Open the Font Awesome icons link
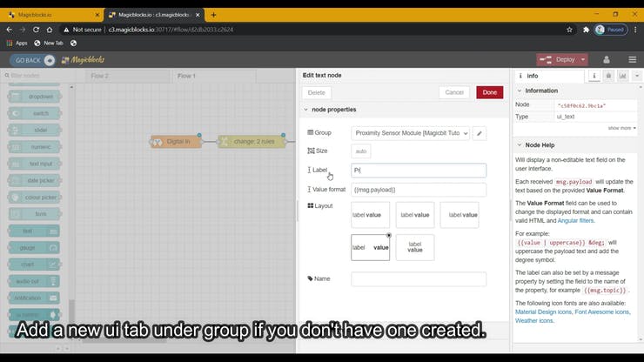Viewport: 644px width, 362px height. (601, 312)
